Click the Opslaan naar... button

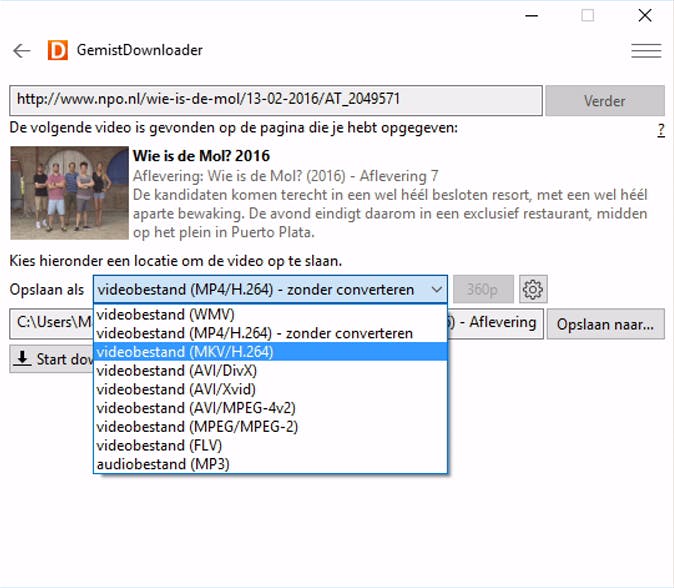click(606, 324)
